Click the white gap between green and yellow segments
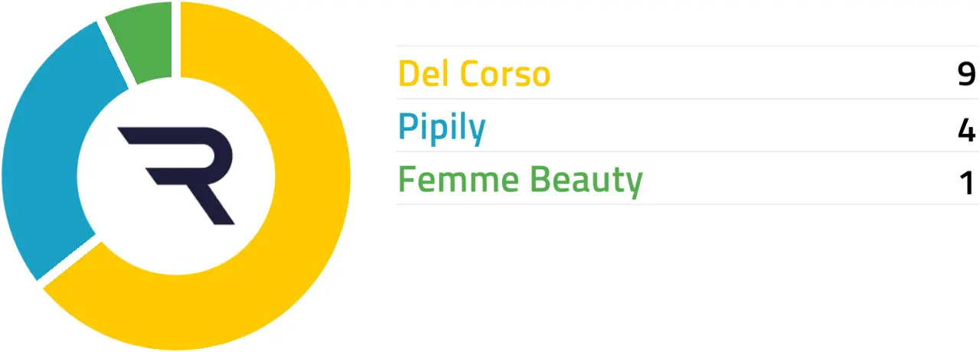The image size is (980, 352). [176, 40]
